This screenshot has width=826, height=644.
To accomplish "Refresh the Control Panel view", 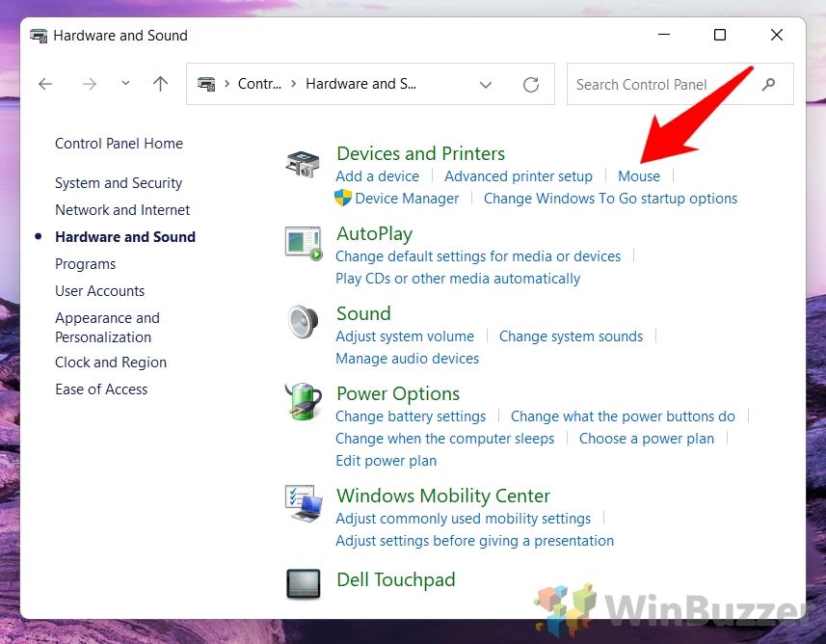I will (x=531, y=84).
